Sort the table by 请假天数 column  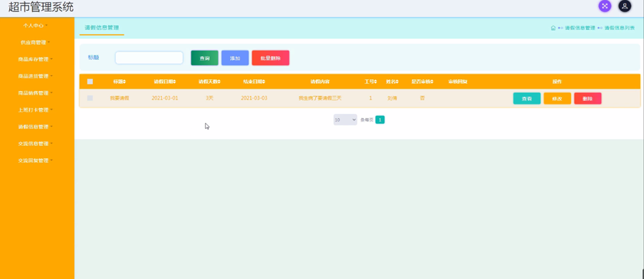(210, 82)
